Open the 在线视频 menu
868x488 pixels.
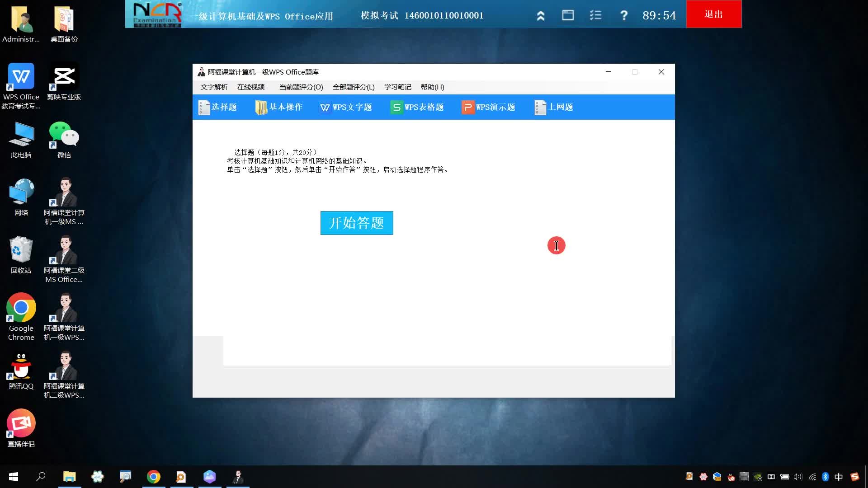(251, 87)
